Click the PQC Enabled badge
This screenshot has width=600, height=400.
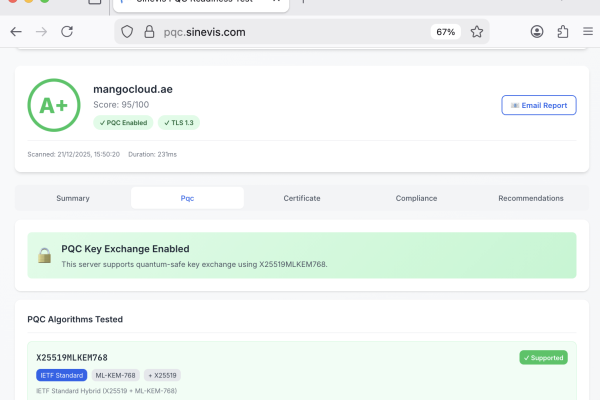click(123, 123)
